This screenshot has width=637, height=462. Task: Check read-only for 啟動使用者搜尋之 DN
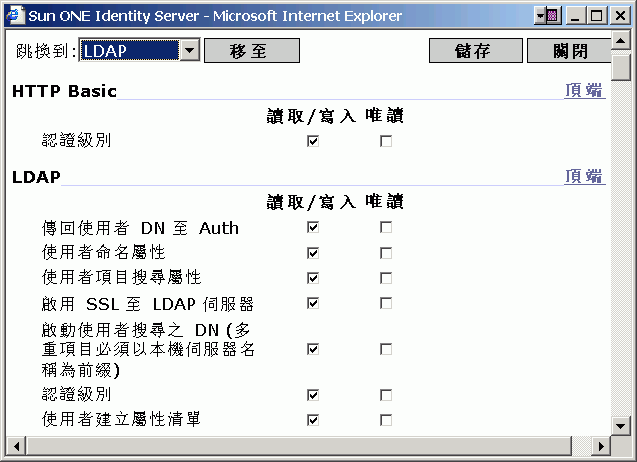click(386, 349)
